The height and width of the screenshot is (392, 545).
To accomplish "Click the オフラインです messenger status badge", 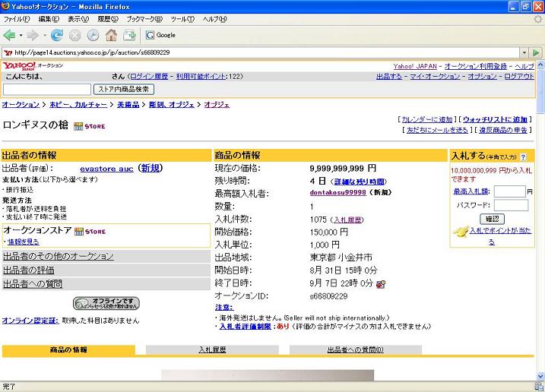I will (106, 303).
